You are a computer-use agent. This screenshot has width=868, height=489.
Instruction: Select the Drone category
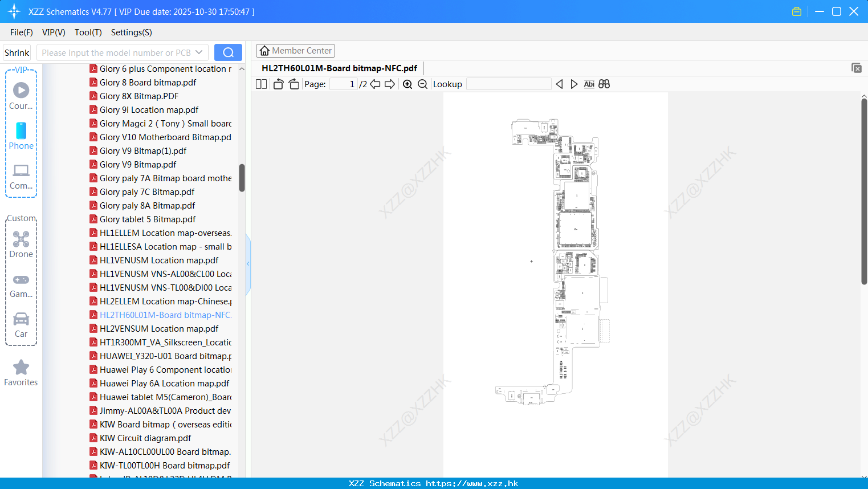(21, 244)
